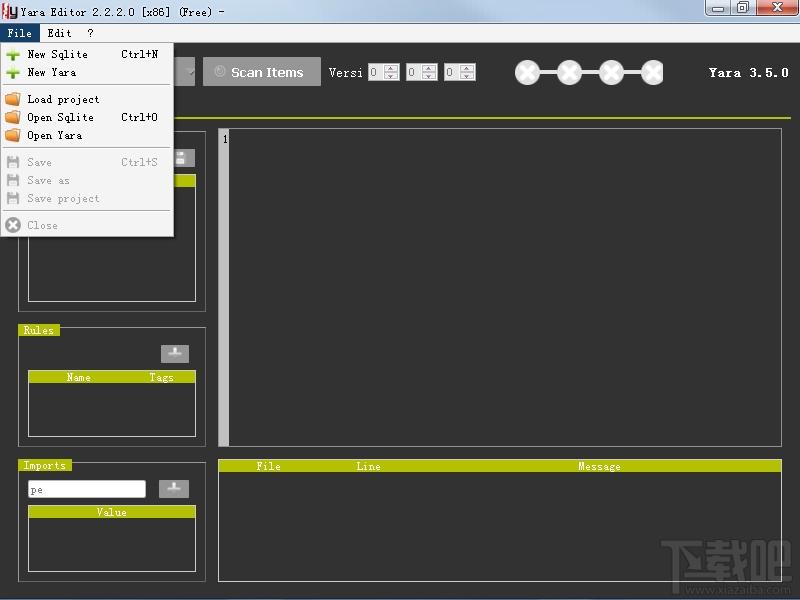Click the folder icon beside Load project
This screenshot has width=800, height=600.
tap(13, 99)
